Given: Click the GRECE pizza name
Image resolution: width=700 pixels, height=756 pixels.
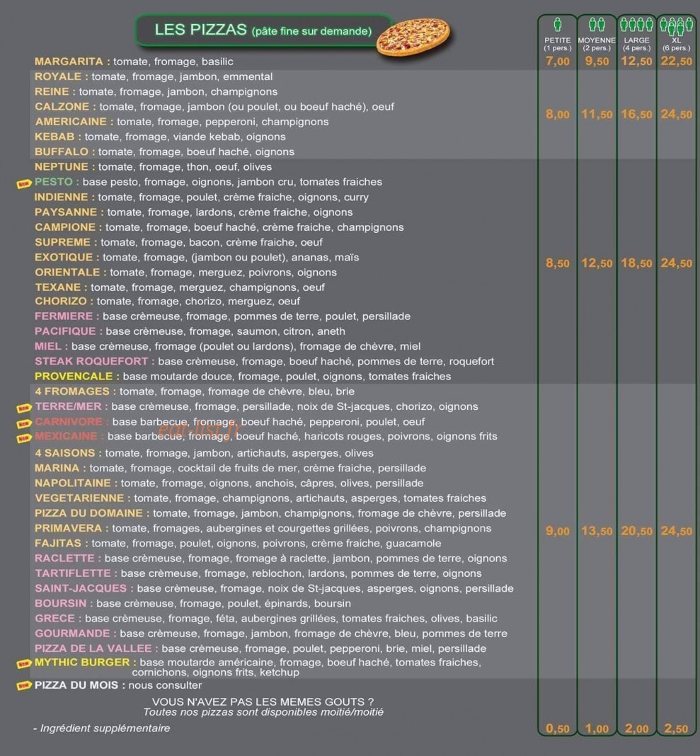Looking at the screenshot, I should click(x=54, y=618).
